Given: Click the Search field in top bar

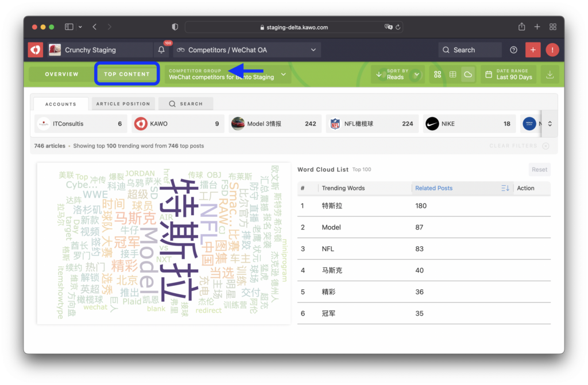Looking at the screenshot, I should [470, 50].
